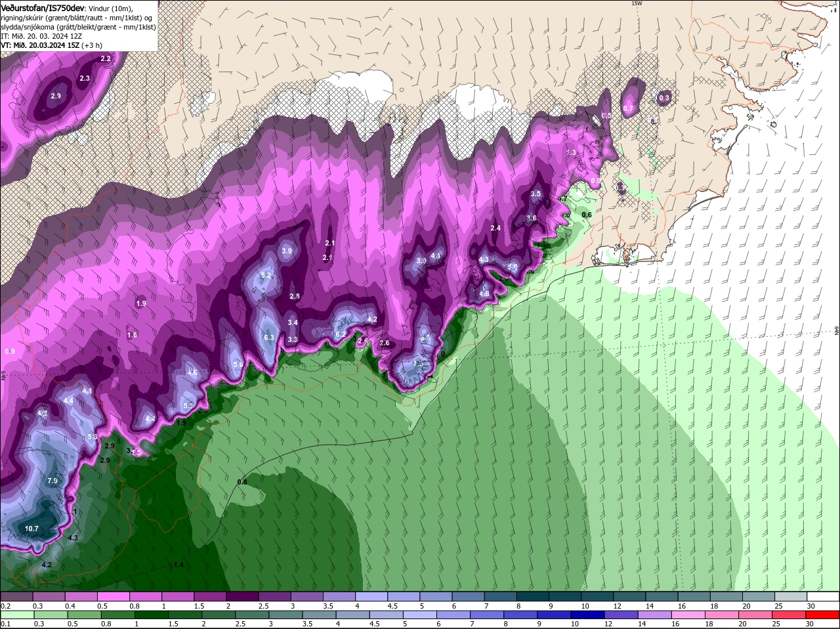
Task: Click the 2.8 precipitation value
Action: [x=295, y=296]
